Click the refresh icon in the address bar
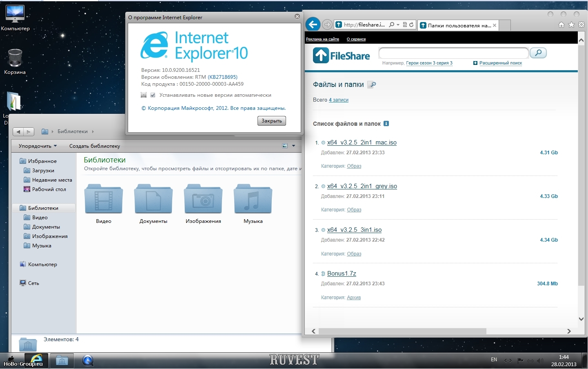Screen dimensions: 588x369 click(x=411, y=24)
